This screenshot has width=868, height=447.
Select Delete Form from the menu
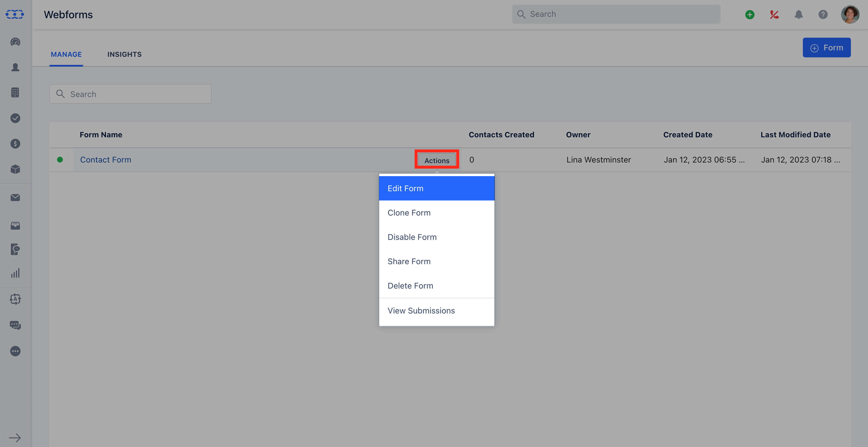tap(436, 286)
